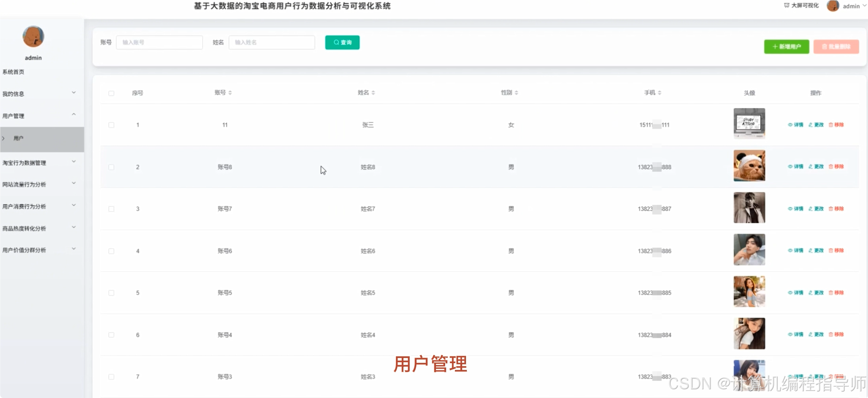
Task: Click inside the 姓名 search field
Action: 272,42
